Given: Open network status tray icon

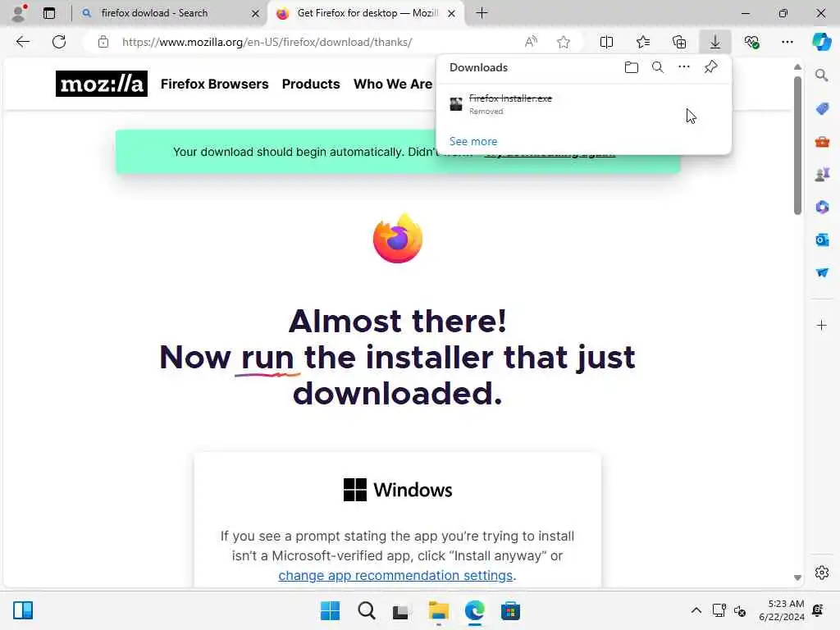Looking at the screenshot, I should (x=719, y=610).
